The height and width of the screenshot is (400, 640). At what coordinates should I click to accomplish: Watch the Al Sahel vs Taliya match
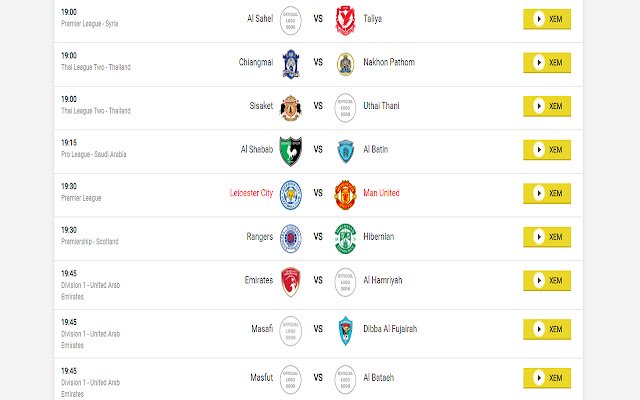click(547, 19)
